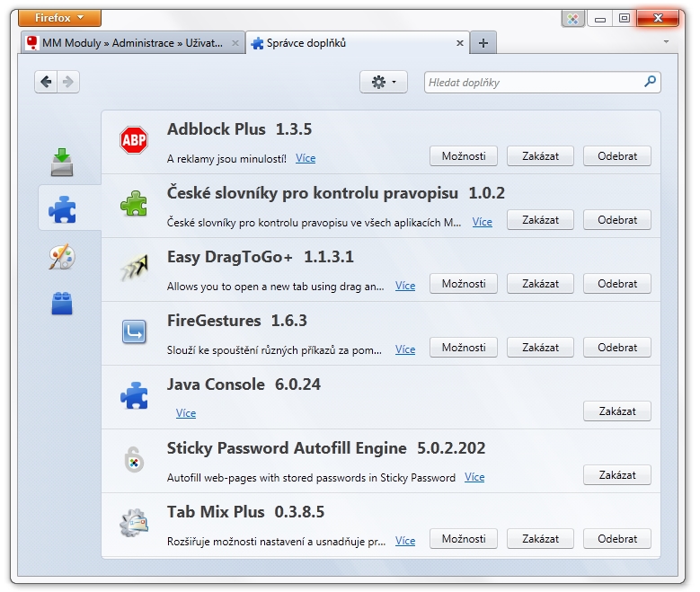Click the green puzzle icon of České slovníky
This screenshot has height=592, width=700.
coord(134,204)
